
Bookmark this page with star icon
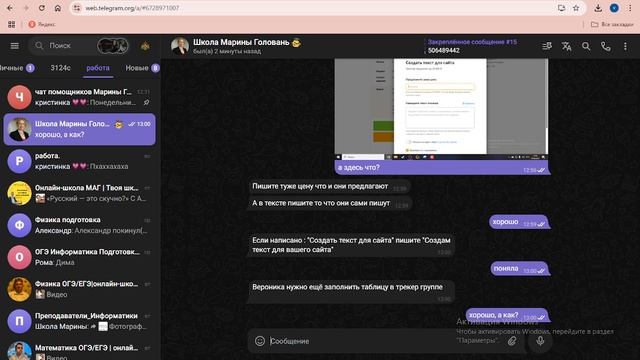tap(576, 8)
